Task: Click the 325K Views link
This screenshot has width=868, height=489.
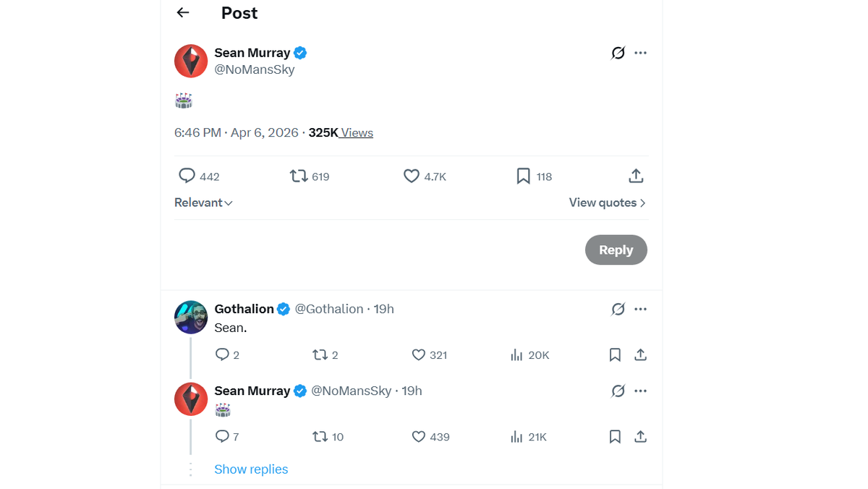Action: (x=341, y=133)
